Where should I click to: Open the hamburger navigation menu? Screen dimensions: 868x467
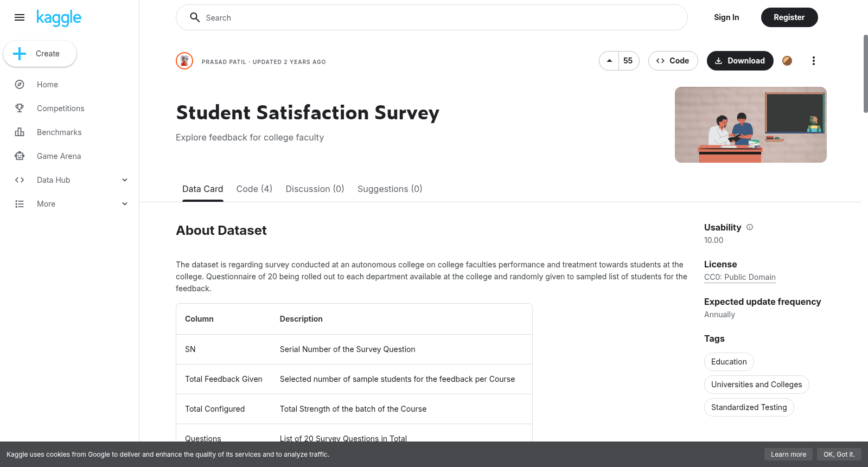tap(20, 17)
